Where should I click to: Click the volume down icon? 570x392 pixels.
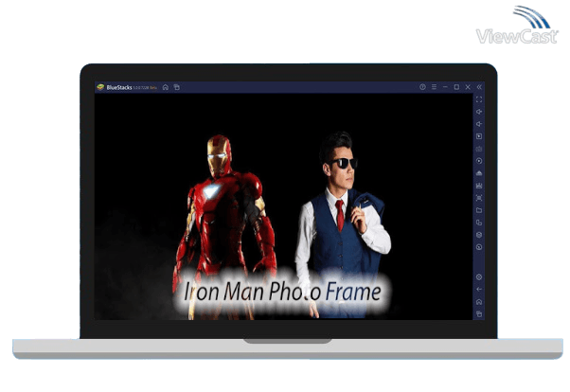point(479,124)
